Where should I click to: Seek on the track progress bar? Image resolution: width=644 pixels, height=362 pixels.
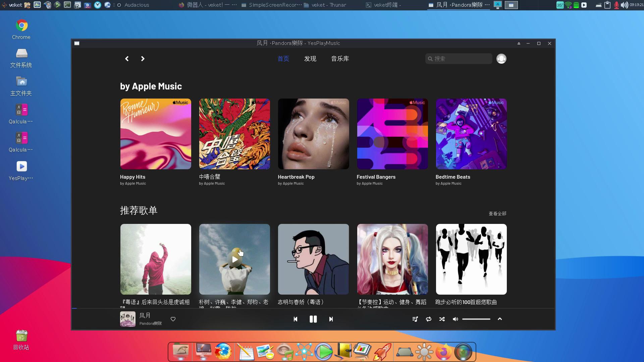(x=313, y=308)
